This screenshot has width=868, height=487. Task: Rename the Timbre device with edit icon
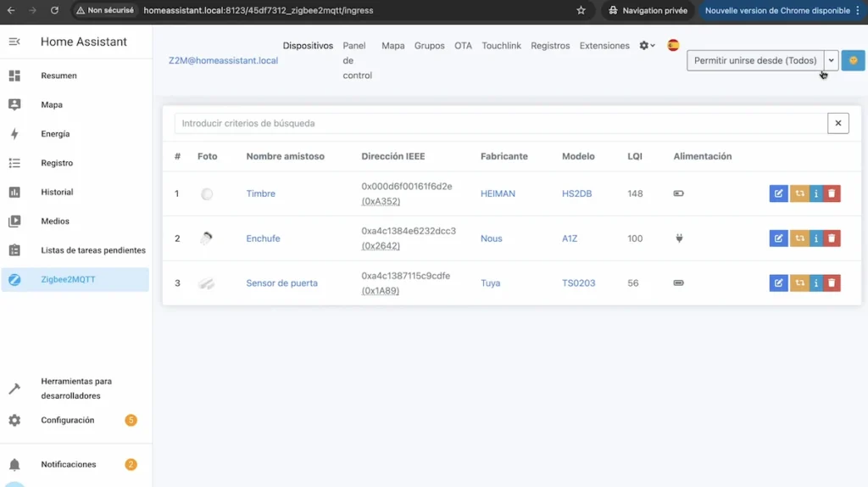tap(778, 193)
